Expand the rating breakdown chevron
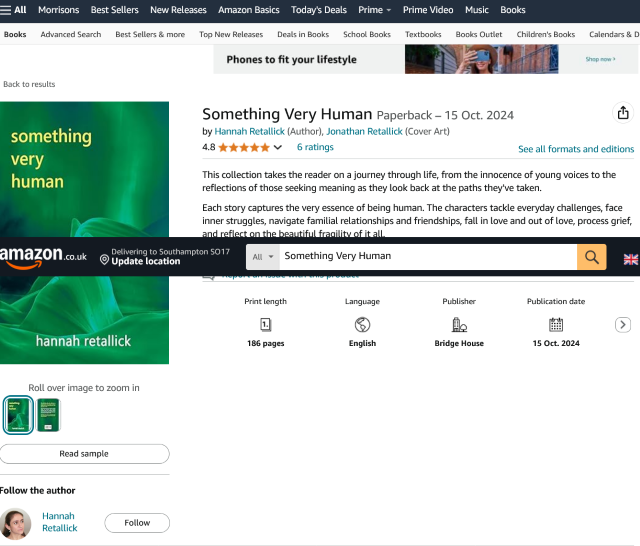This screenshot has height=546, width=640. click(277, 147)
